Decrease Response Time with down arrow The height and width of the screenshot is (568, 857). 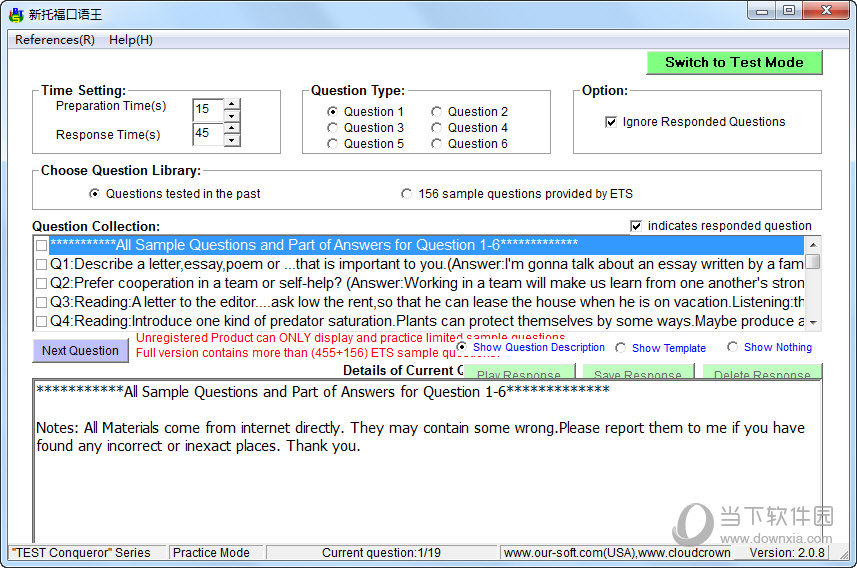click(232, 140)
